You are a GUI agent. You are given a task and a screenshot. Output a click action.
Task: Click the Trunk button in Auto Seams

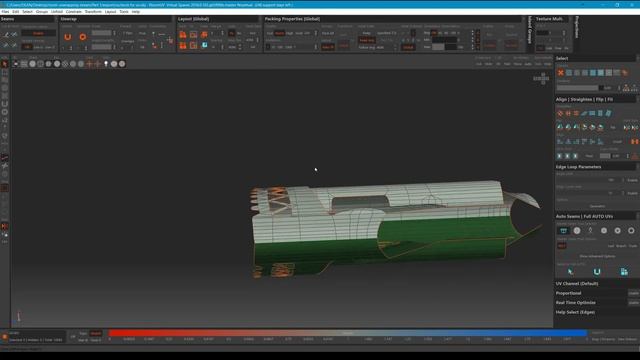coord(633,246)
